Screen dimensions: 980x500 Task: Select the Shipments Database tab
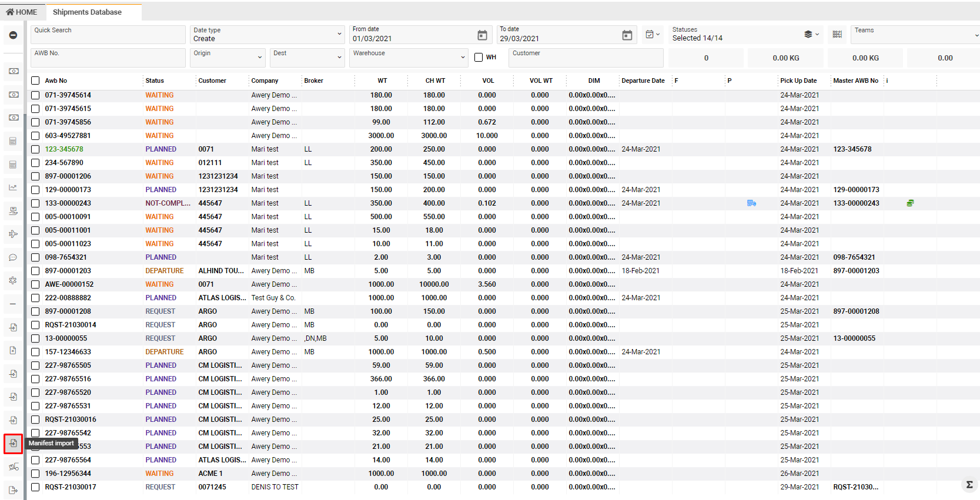point(87,12)
